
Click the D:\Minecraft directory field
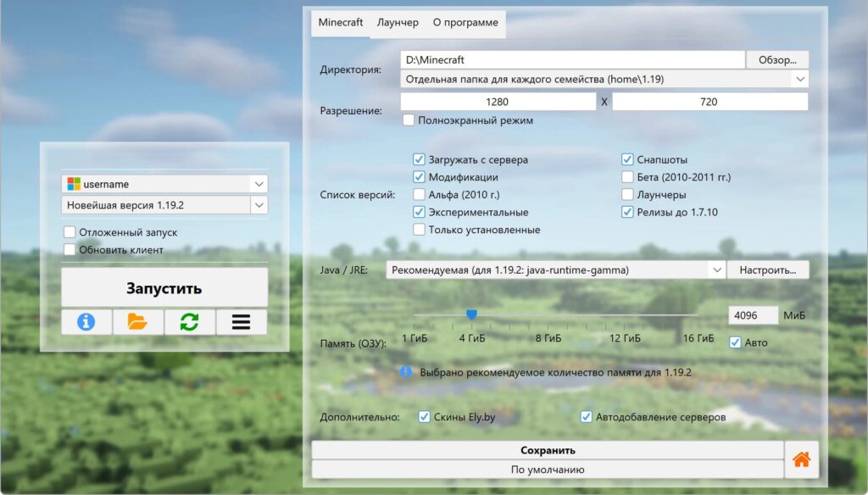click(x=572, y=60)
